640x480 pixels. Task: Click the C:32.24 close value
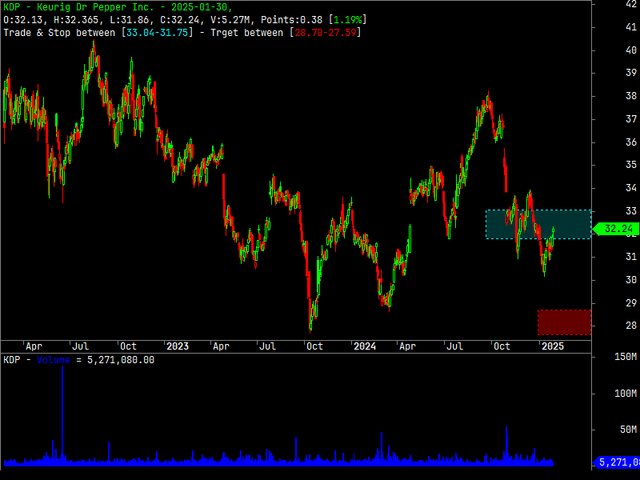180,20
